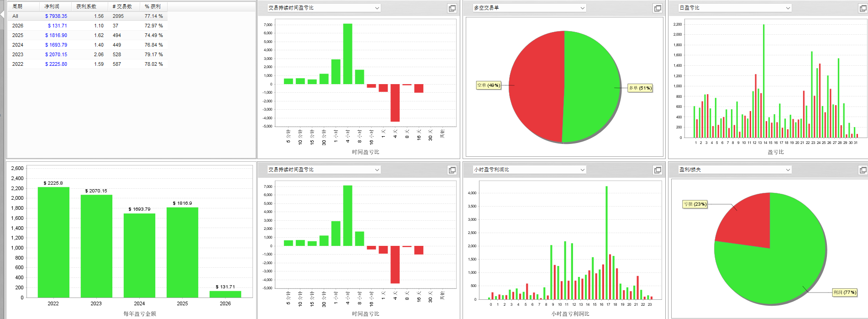Open the 小时盈亏利润比 dropdown list

click(582, 170)
